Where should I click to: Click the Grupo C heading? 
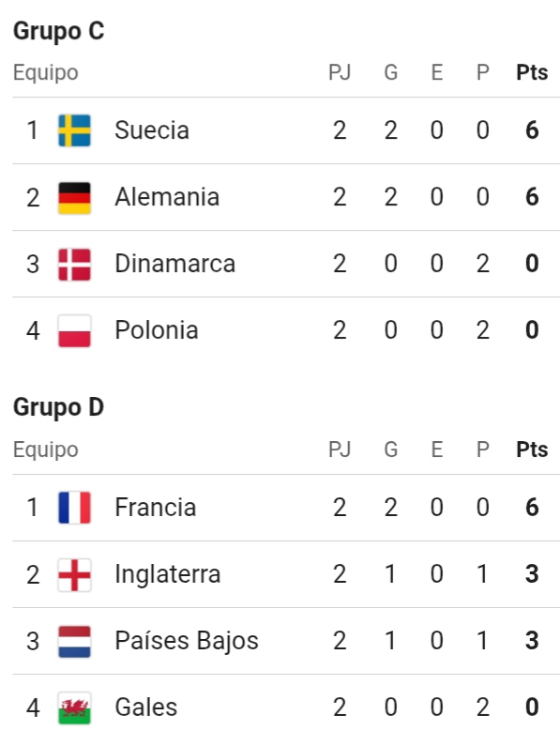(x=58, y=31)
